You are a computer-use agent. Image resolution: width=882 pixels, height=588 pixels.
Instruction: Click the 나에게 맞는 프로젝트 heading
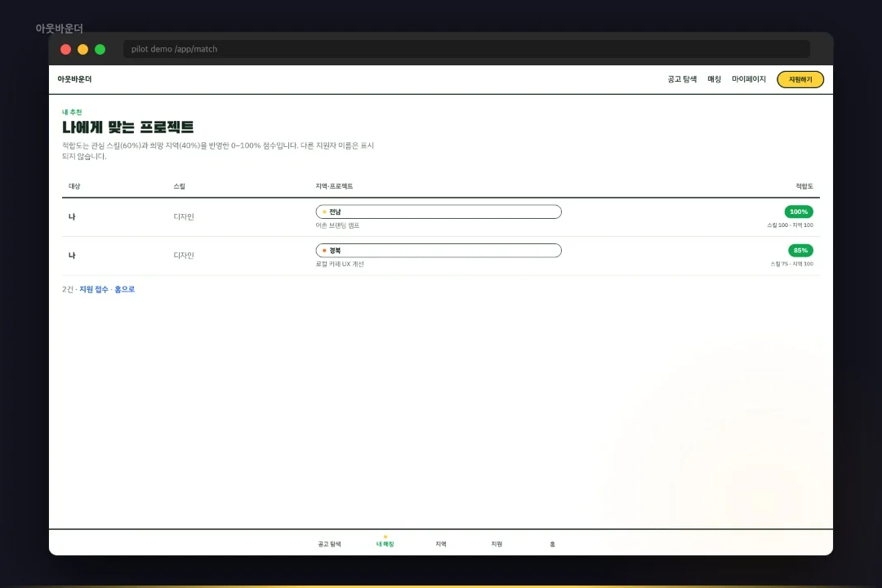click(x=127, y=127)
